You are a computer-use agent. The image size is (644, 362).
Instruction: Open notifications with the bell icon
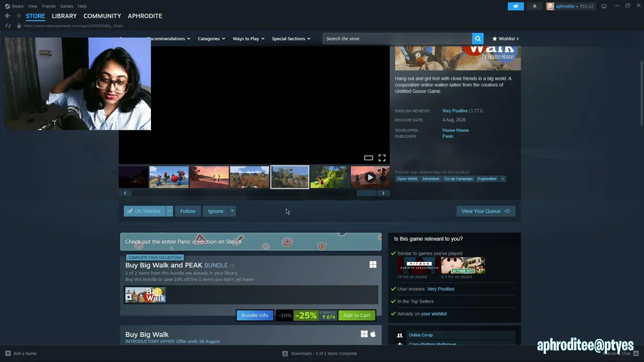[534, 6]
